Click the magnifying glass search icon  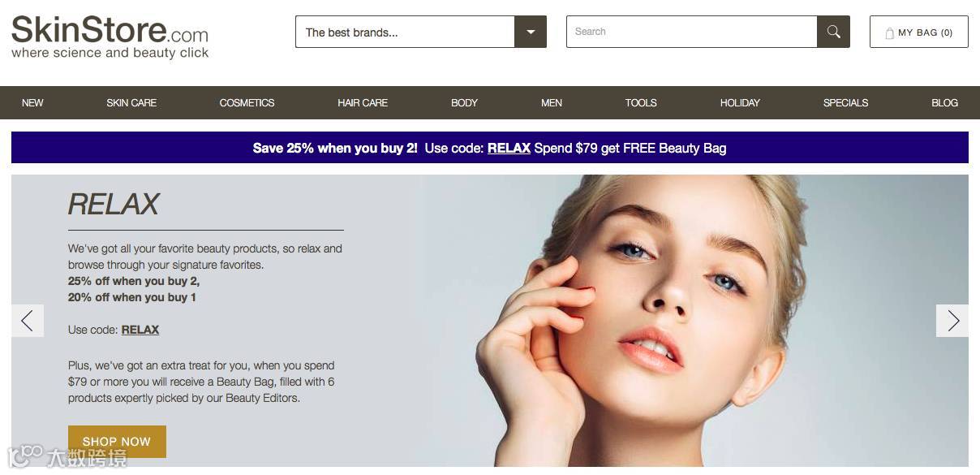[x=833, y=32]
